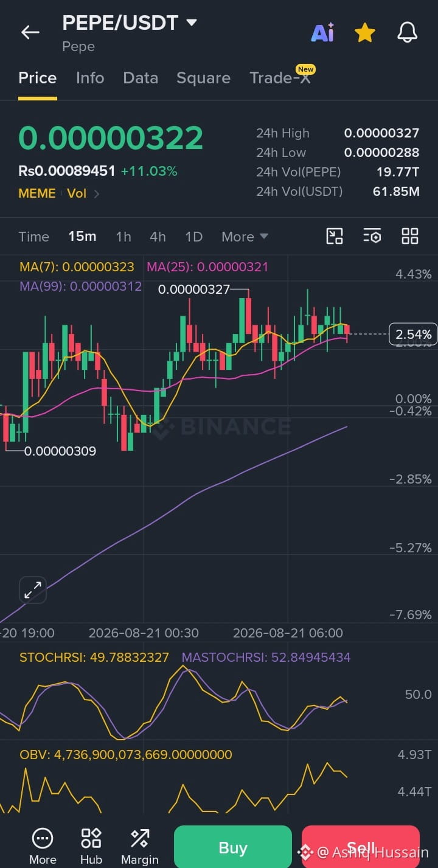This screenshot has height=868, width=438.
Task: Open price alert bell icon
Action: pyautogui.click(x=408, y=32)
